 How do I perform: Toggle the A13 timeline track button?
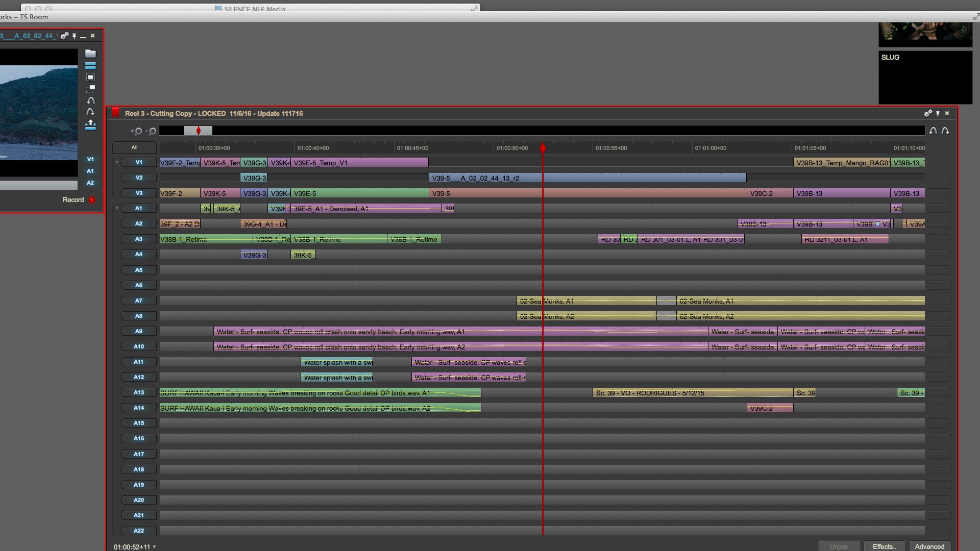(139, 392)
